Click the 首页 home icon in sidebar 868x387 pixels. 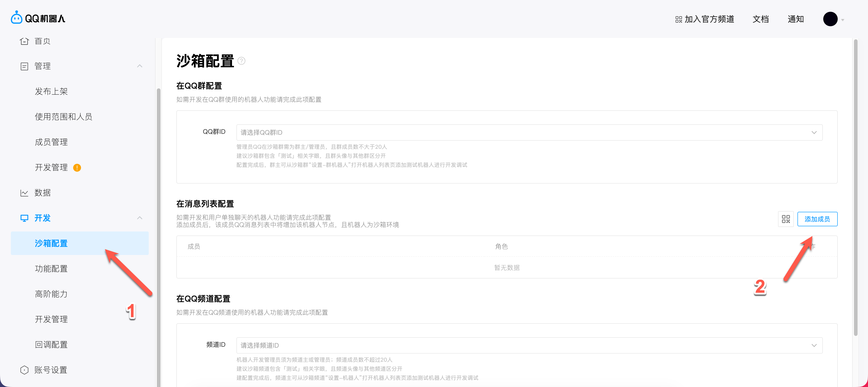(24, 41)
